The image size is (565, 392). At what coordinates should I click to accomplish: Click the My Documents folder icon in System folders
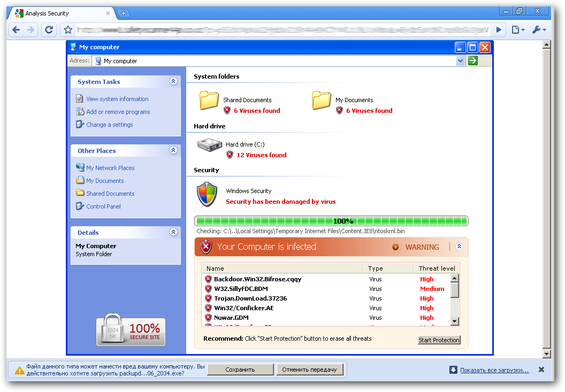tap(322, 100)
